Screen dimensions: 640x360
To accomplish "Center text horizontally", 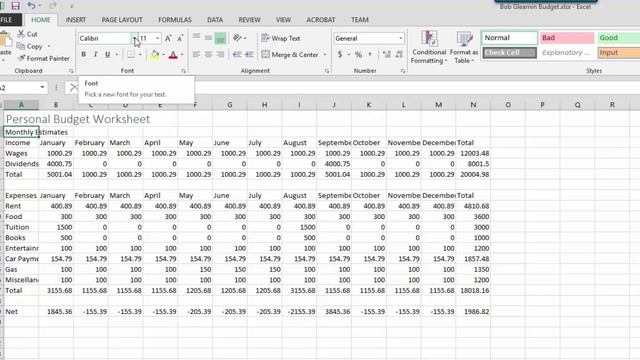I will tap(208, 54).
